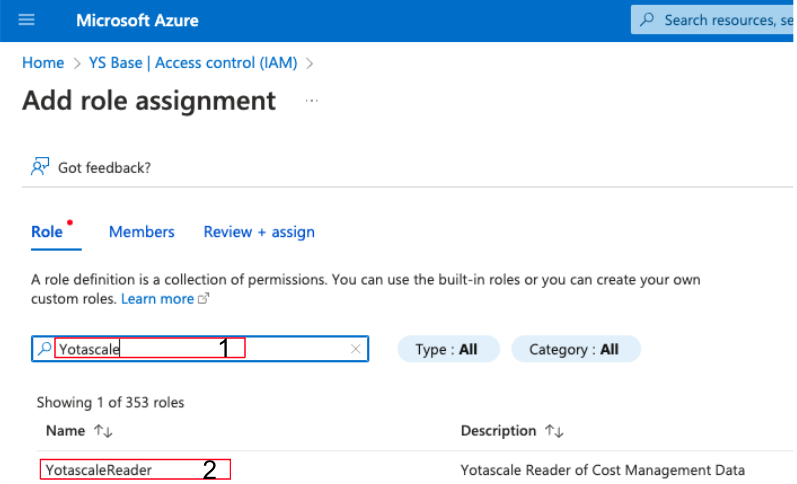Select the YotascaleReader role row
The image size is (797, 484).
(x=99, y=470)
